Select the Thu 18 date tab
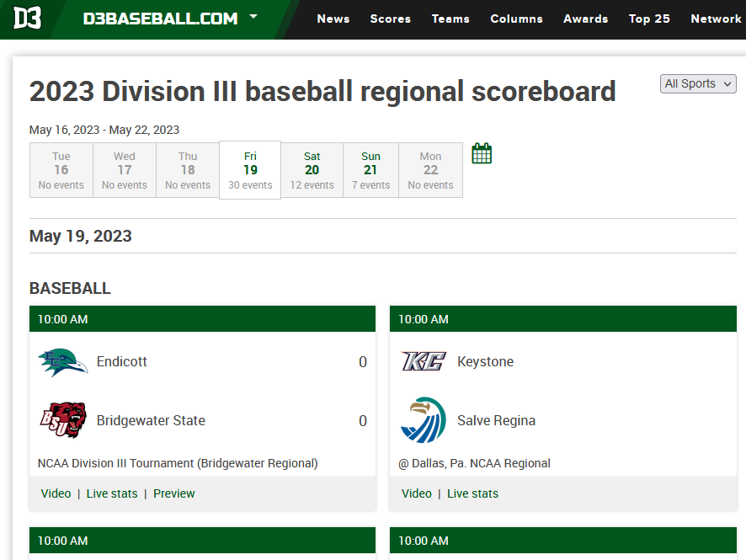The height and width of the screenshot is (560, 746). pos(188,170)
